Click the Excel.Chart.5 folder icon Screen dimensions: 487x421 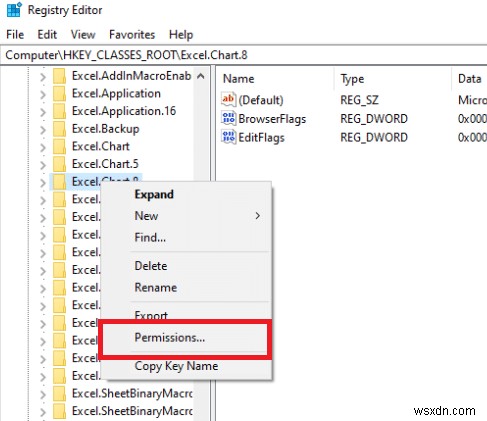coord(60,164)
